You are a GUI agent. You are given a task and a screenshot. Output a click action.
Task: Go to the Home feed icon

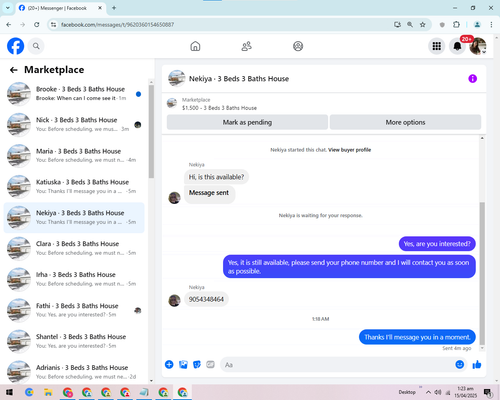point(195,46)
